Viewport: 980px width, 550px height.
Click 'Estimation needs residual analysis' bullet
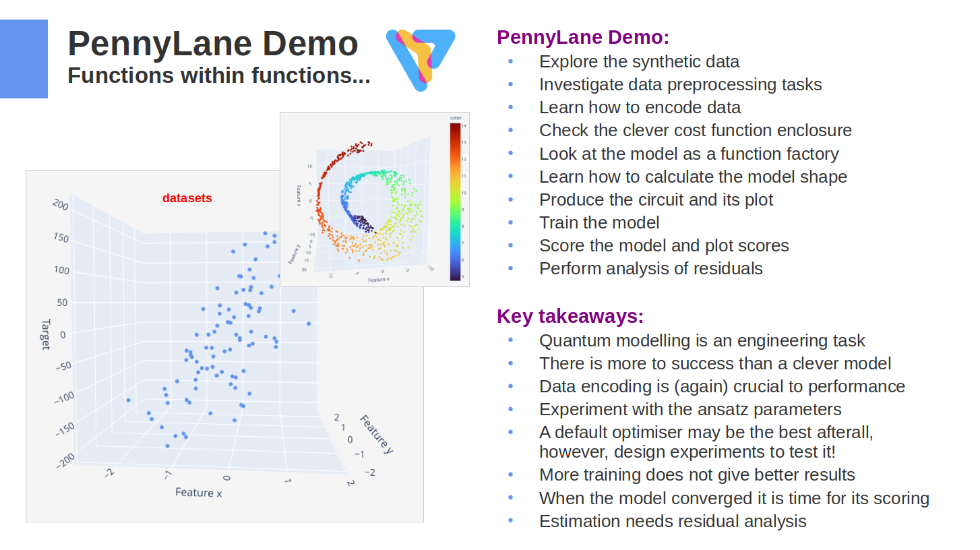[x=672, y=521]
